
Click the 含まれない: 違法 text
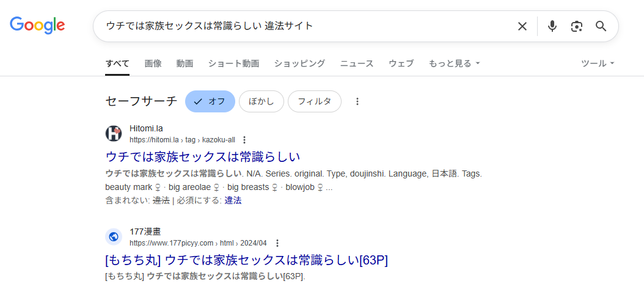[137, 201]
